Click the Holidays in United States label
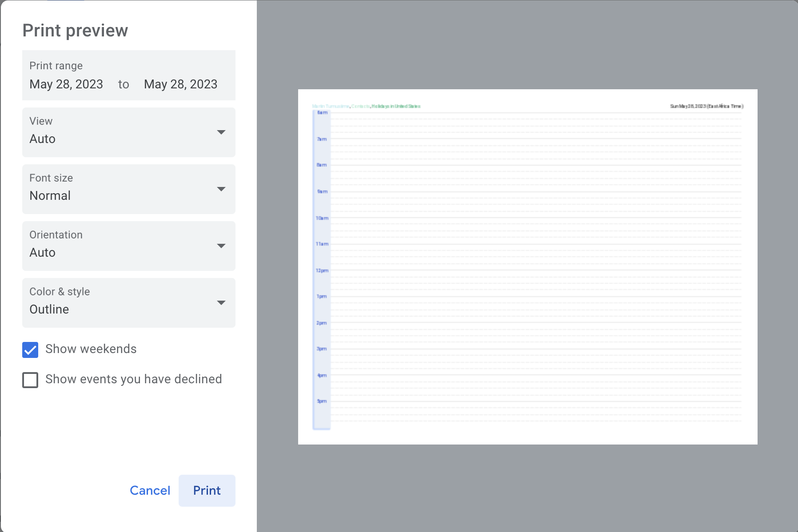Image resolution: width=798 pixels, height=532 pixels. pos(396,106)
